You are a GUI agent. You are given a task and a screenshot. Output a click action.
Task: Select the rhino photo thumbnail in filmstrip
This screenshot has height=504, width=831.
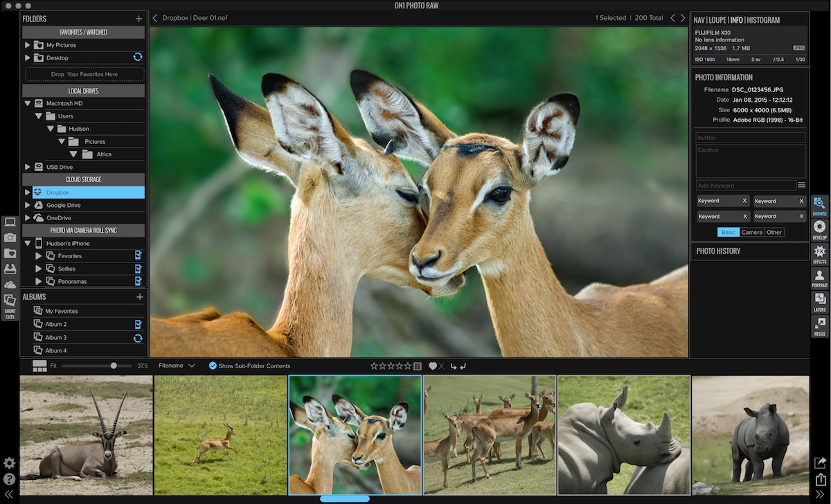(x=623, y=435)
